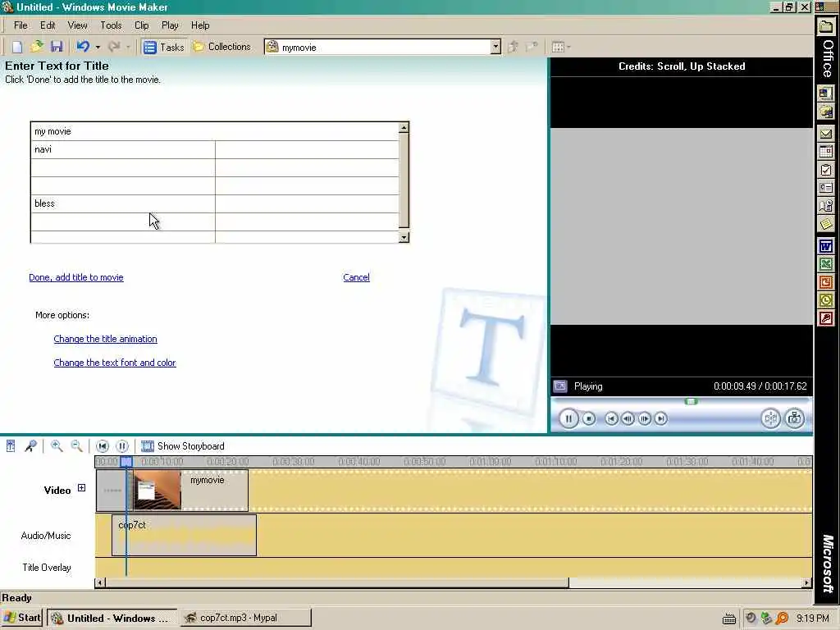Click the monitor Back button
840x630 pixels.
(611, 418)
